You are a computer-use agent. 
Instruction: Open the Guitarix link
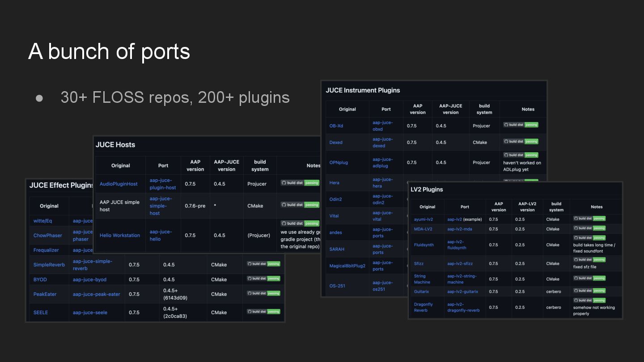421,291
